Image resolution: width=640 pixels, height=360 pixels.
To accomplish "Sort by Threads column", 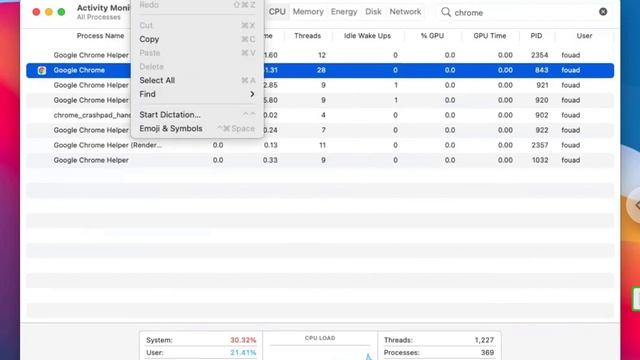I will 307,36.
